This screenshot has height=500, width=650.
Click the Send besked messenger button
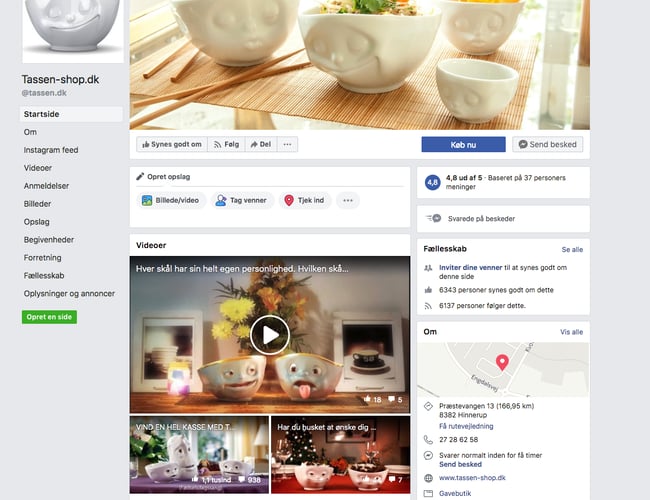[x=548, y=144]
